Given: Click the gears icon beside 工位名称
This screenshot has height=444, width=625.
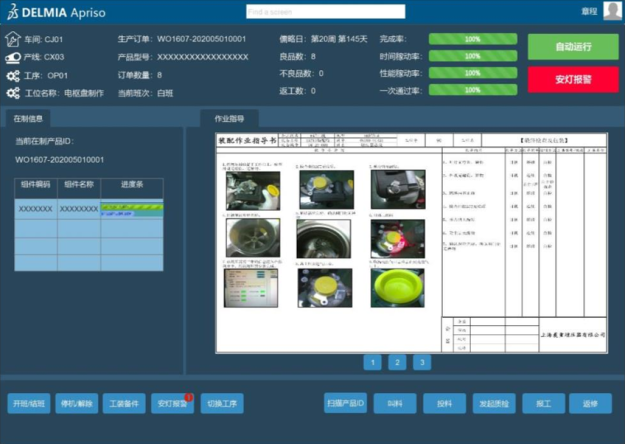Looking at the screenshot, I should click(13, 92).
